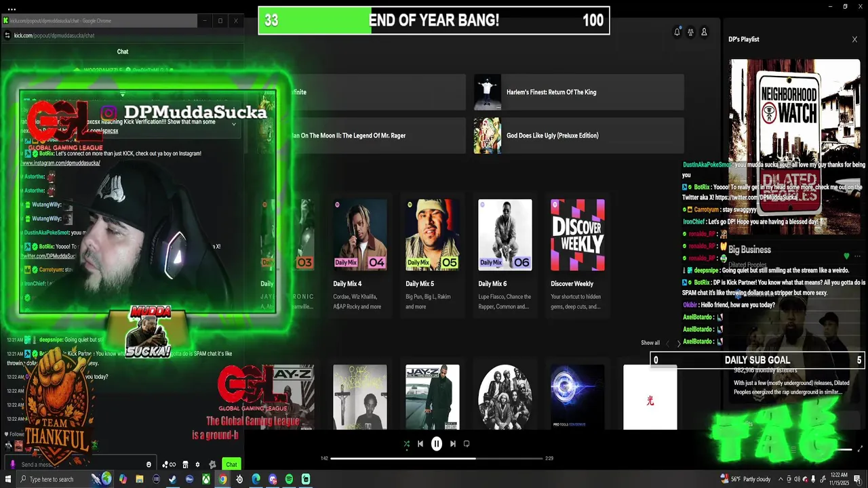The height and width of the screenshot is (488, 868).
Task: Expand the pinned message chevron in chat
Action: point(234,124)
